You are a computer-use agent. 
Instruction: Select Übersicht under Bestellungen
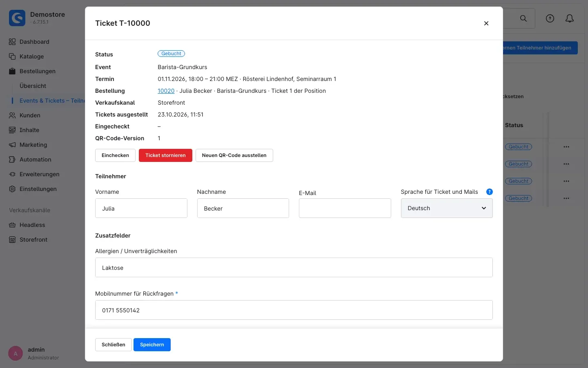(x=33, y=86)
